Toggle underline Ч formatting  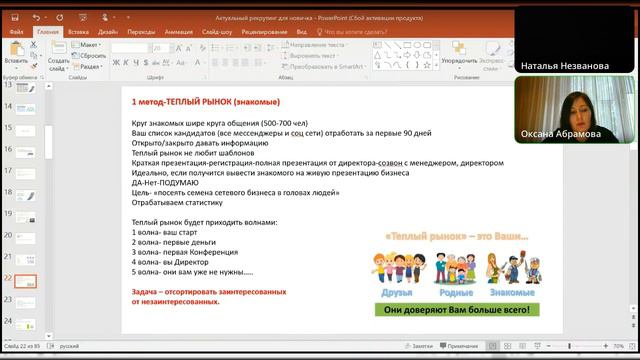tap(136, 62)
